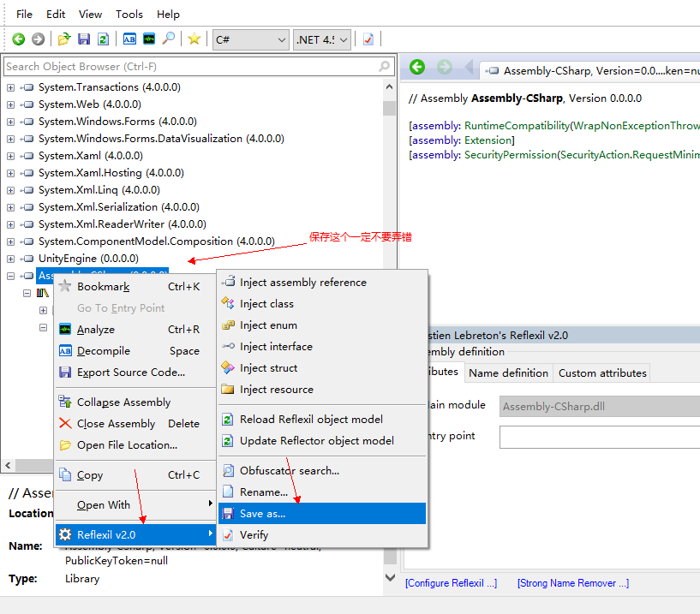Expand the UnityEngine assembly node

pyautogui.click(x=10, y=259)
